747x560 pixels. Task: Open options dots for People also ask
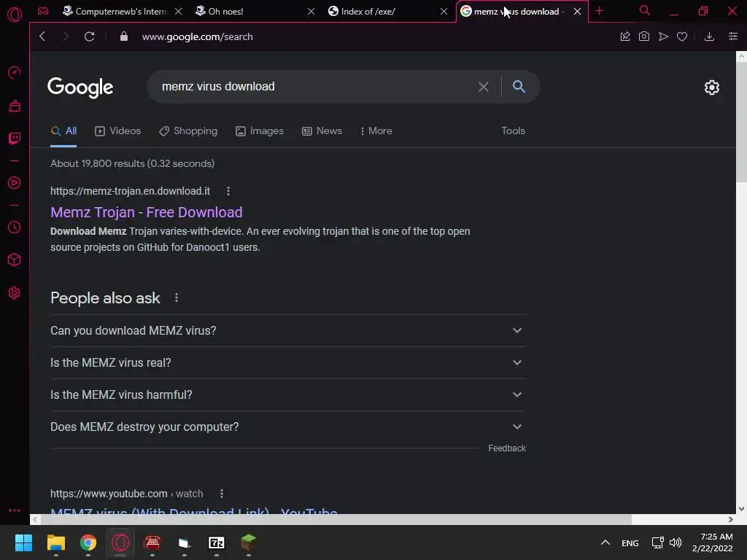pyautogui.click(x=177, y=297)
